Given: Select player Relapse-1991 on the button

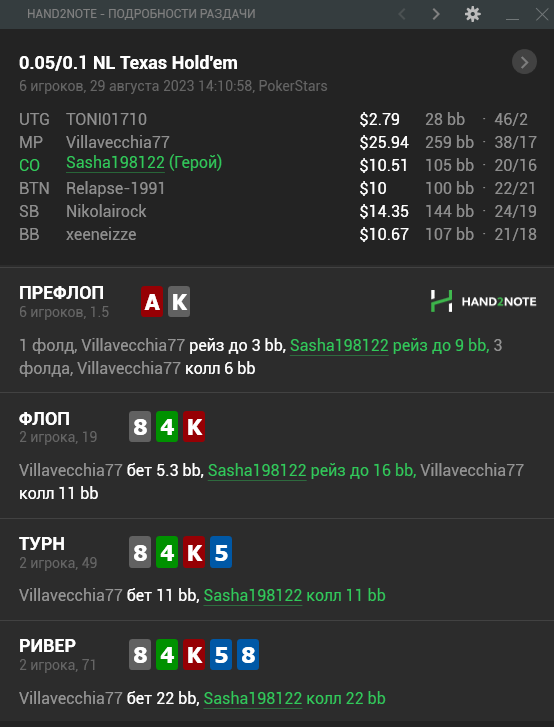Looking at the screenshot, I should click(x=115, y=188).
